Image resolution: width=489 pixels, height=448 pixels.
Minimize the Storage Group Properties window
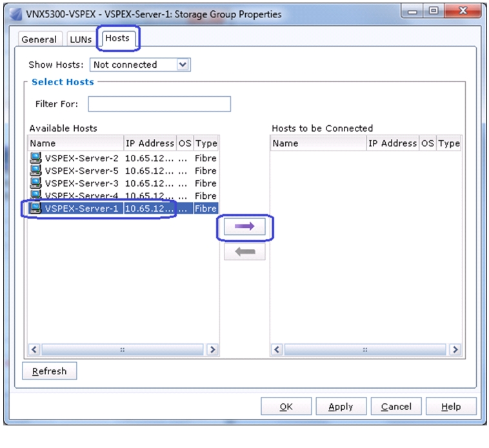pos(412,12)
